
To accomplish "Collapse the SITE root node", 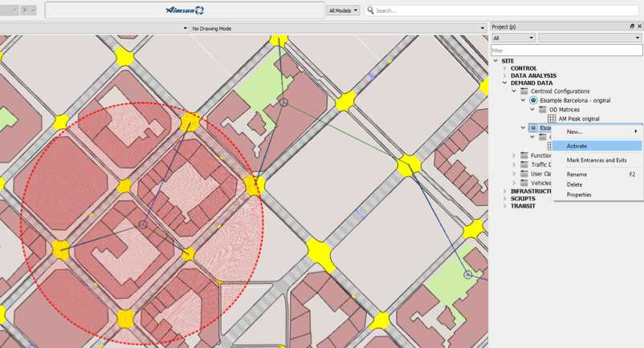I will (495, 61).
